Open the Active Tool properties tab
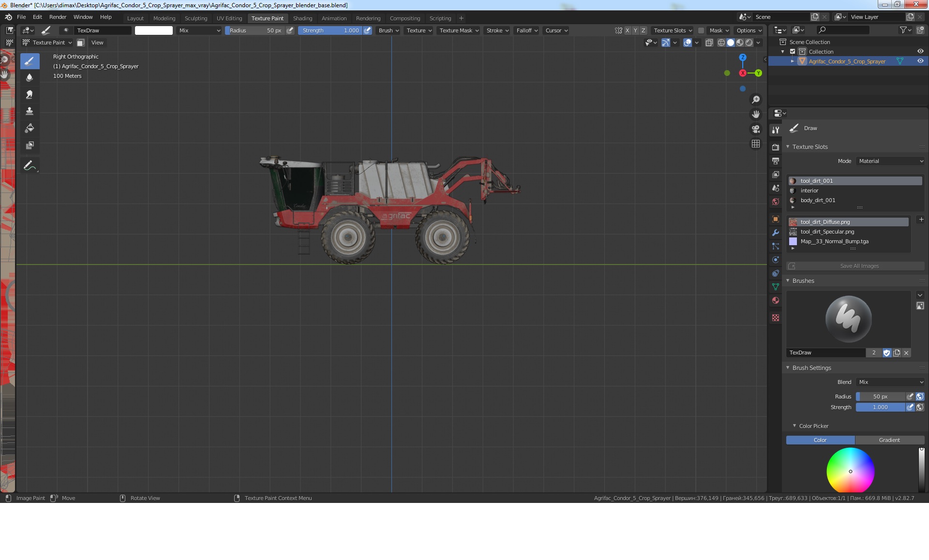 click(x=776, y=130)
